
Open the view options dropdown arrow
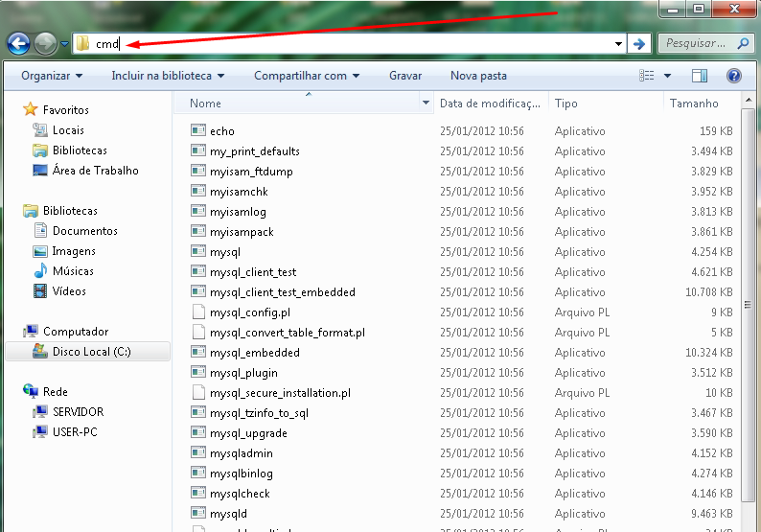(667, 76)
